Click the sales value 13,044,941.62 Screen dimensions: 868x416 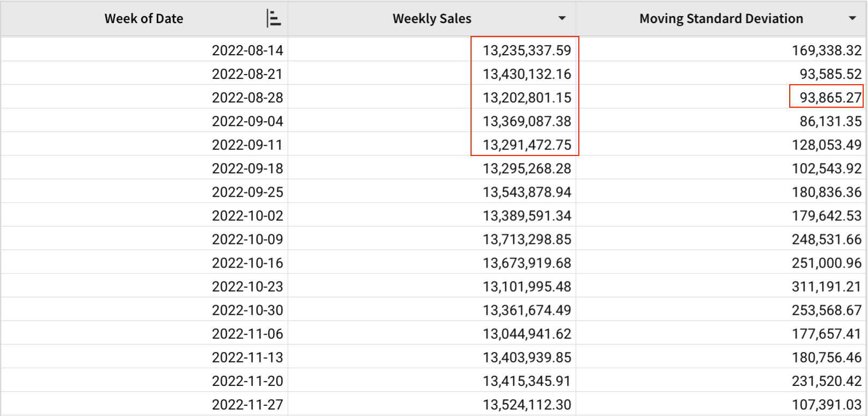[x=526, y=333]
